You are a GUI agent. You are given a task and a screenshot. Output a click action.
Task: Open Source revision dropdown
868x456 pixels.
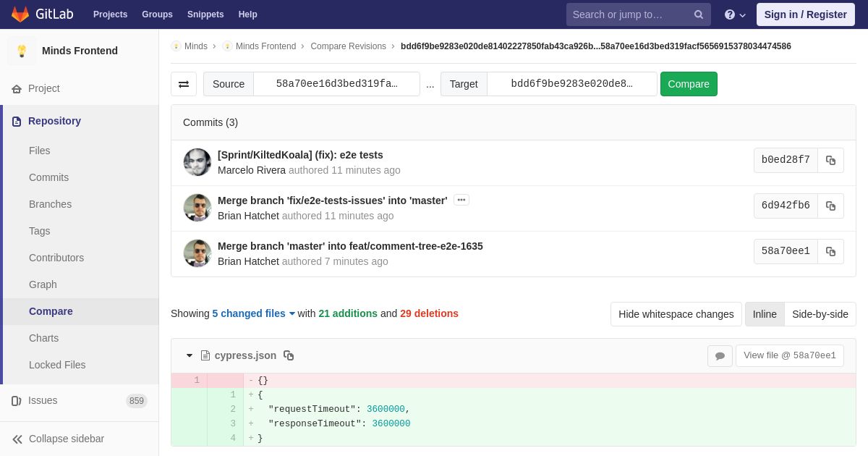(336, 84)
